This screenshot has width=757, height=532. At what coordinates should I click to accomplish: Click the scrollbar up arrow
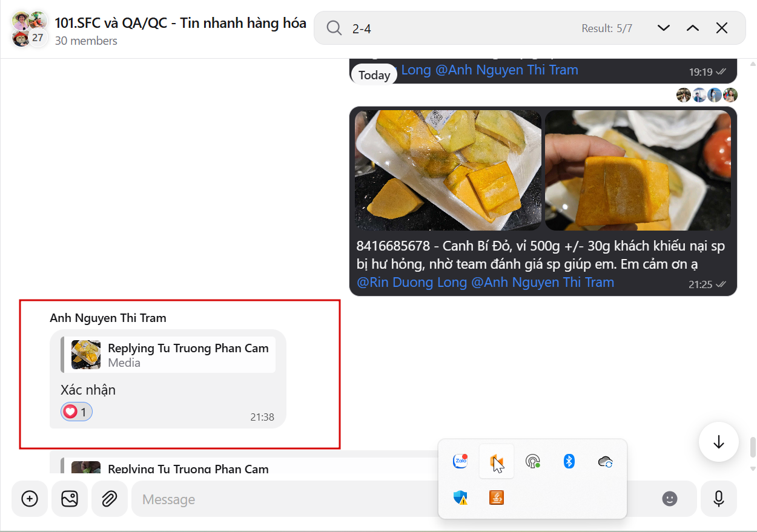pos(753,63)
